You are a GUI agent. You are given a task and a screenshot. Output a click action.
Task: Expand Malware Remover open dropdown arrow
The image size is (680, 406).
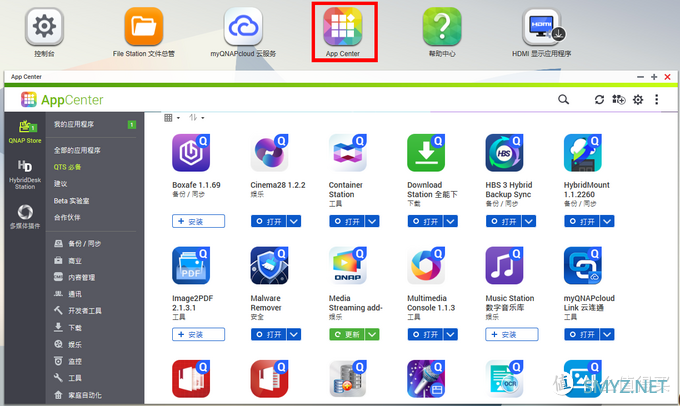point(294,334)
